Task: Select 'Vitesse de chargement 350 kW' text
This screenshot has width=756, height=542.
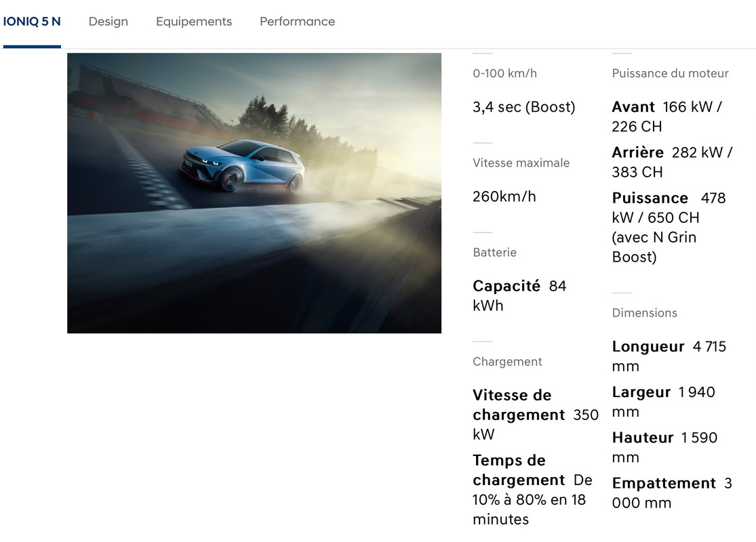Action: [x=536, y=415]
